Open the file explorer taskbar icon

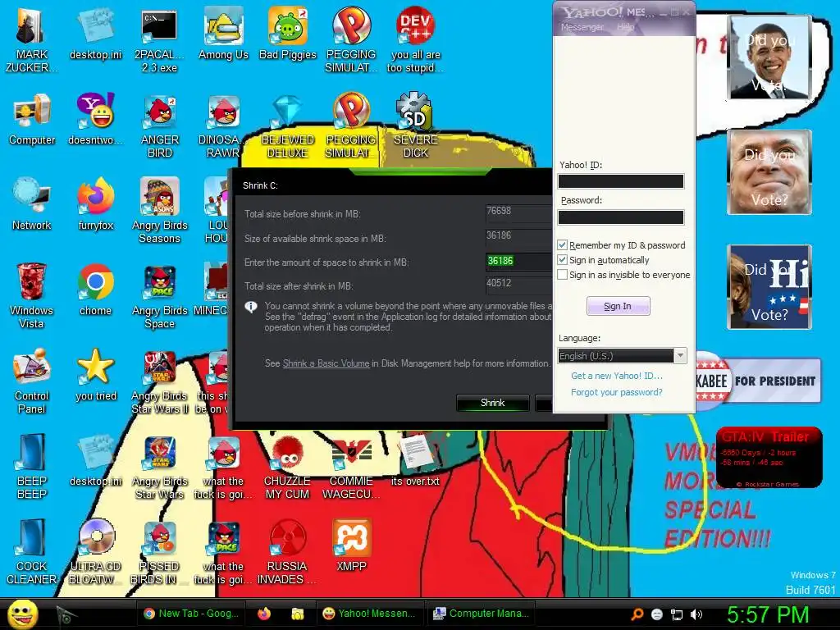tap(297, 614)
